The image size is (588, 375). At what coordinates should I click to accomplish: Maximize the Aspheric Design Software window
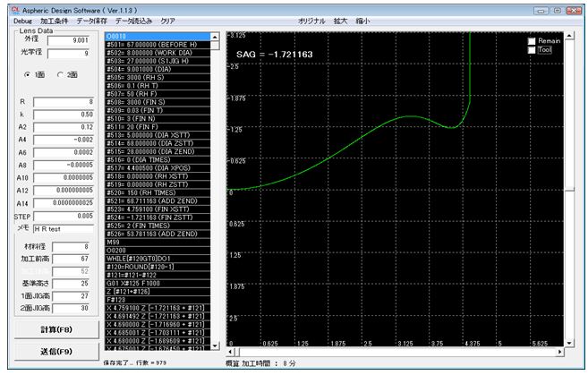(x=558, y=11)
